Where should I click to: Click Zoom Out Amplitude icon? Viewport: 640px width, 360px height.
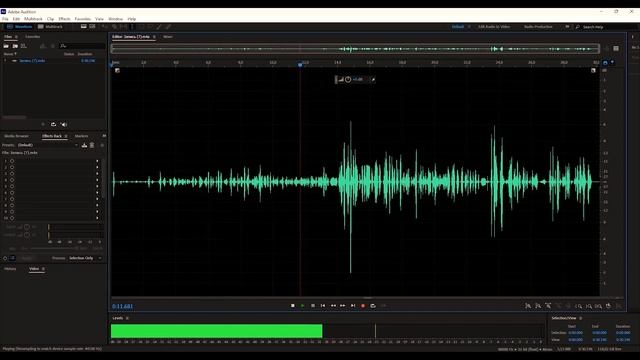[x=538, y=306]
